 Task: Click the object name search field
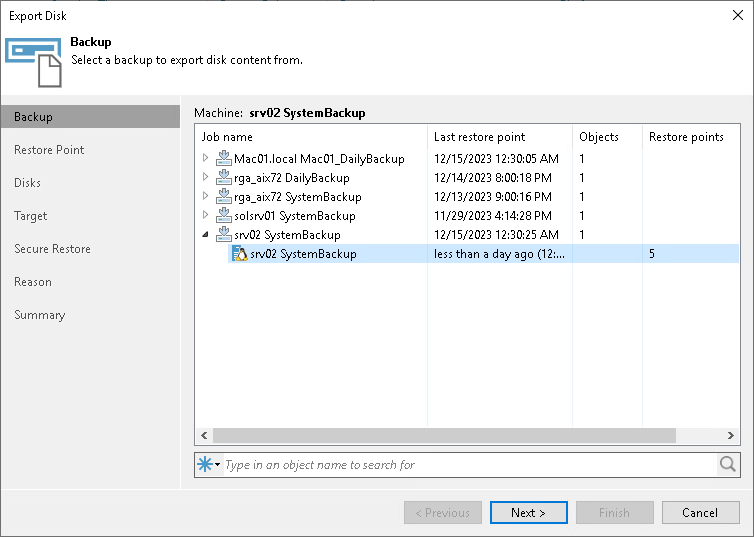[470, 464]
